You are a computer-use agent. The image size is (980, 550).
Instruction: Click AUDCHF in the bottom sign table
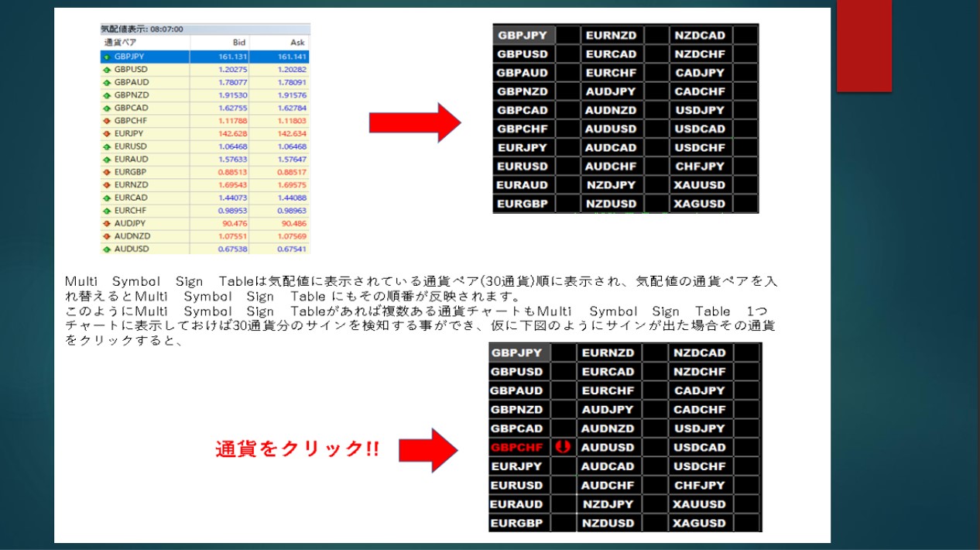tap(608, 485)
